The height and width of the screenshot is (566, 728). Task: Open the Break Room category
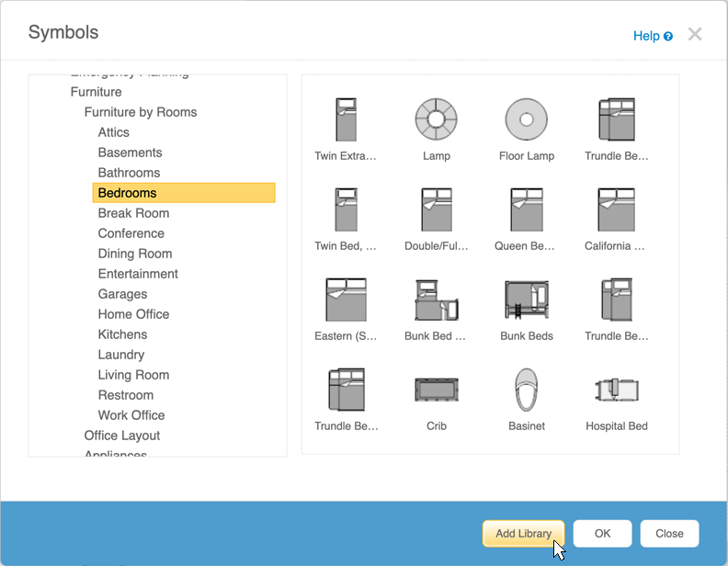pyautogui.click(x=133, y=213)
